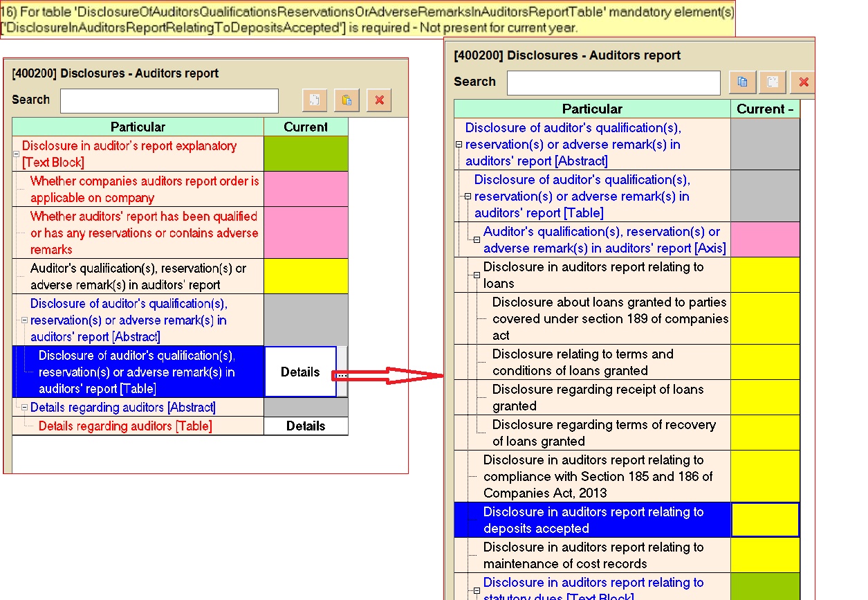This screenshot has width=868, height=600.
Task: Click the right panel Search input field
Action: tap(613, 82)
